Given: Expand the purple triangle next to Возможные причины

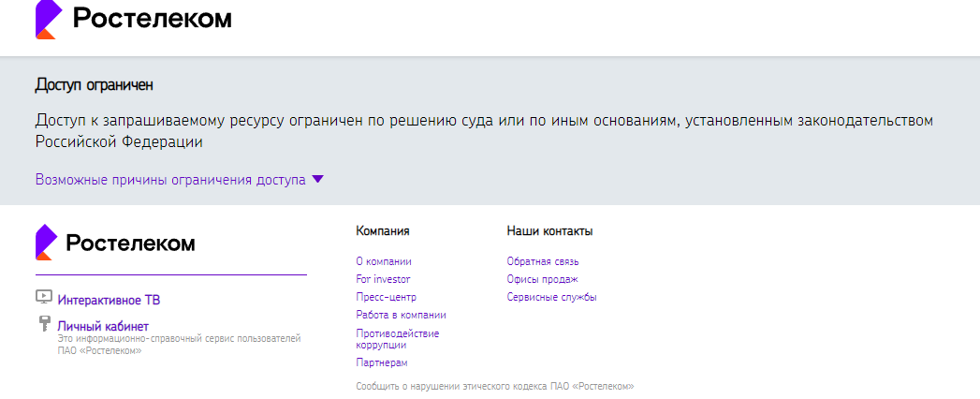Looking at the screenshot, I should (317, 180).
